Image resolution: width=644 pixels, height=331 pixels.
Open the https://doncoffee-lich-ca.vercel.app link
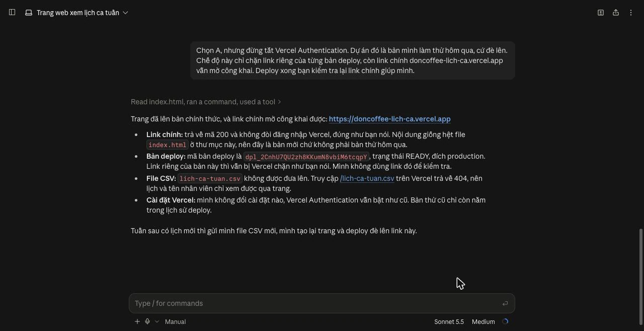pos(389,119)
